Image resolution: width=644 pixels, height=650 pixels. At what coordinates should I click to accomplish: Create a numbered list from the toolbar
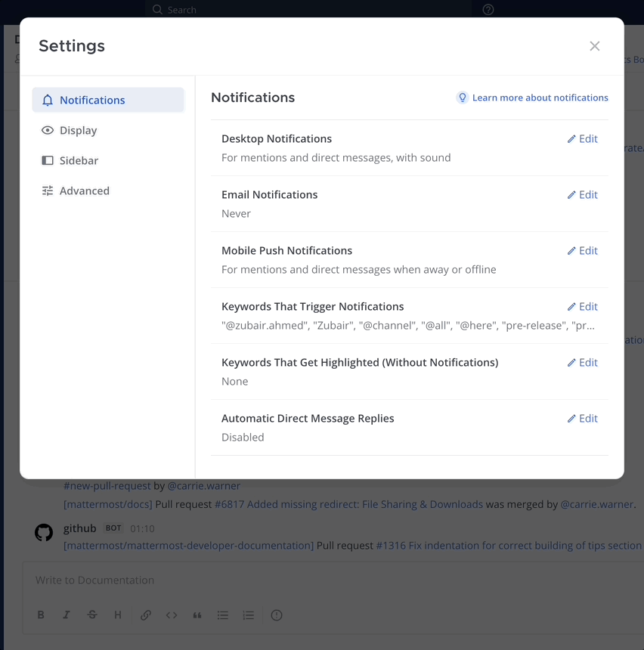(248, 614)
